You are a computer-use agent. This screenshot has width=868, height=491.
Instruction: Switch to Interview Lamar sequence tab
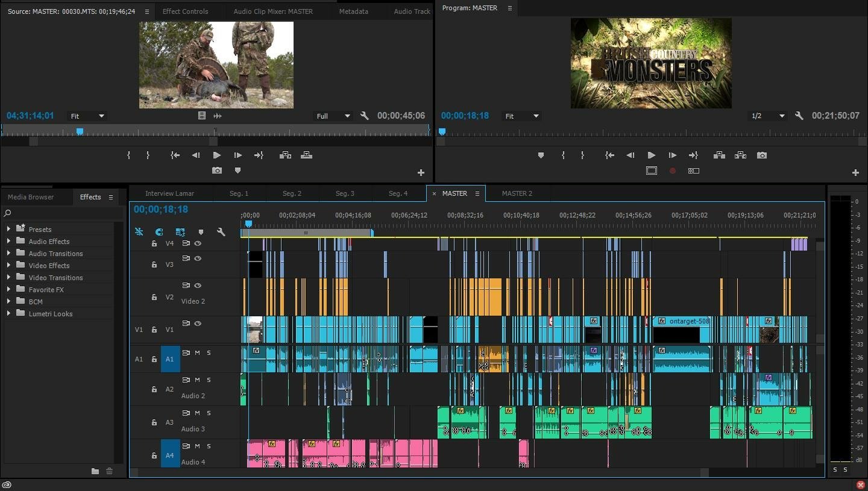(169, 193)
